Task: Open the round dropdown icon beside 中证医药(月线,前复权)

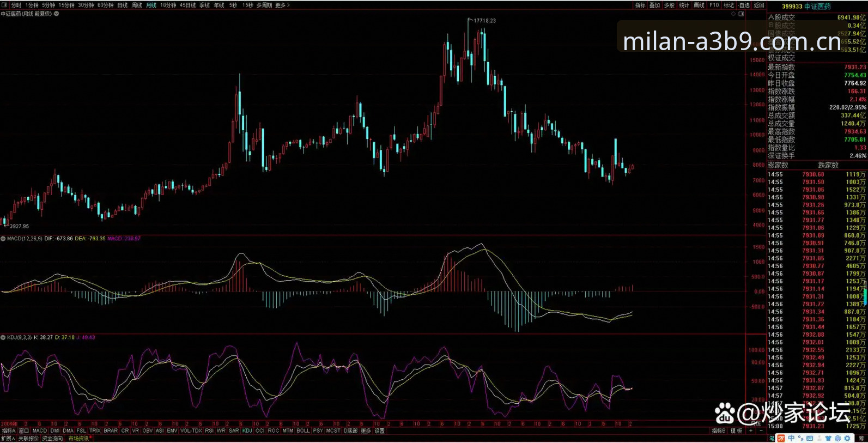Action: [56, 14]
